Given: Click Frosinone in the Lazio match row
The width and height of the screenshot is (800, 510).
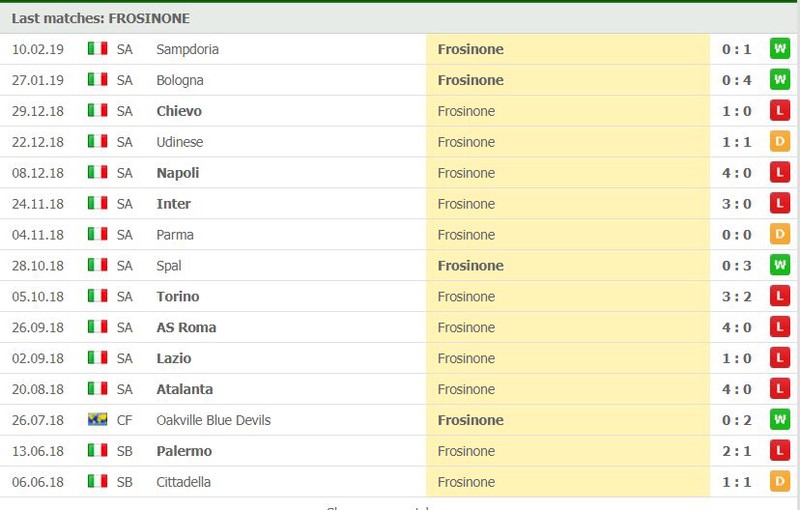Looking at the screenshot, I should (466, 359).
